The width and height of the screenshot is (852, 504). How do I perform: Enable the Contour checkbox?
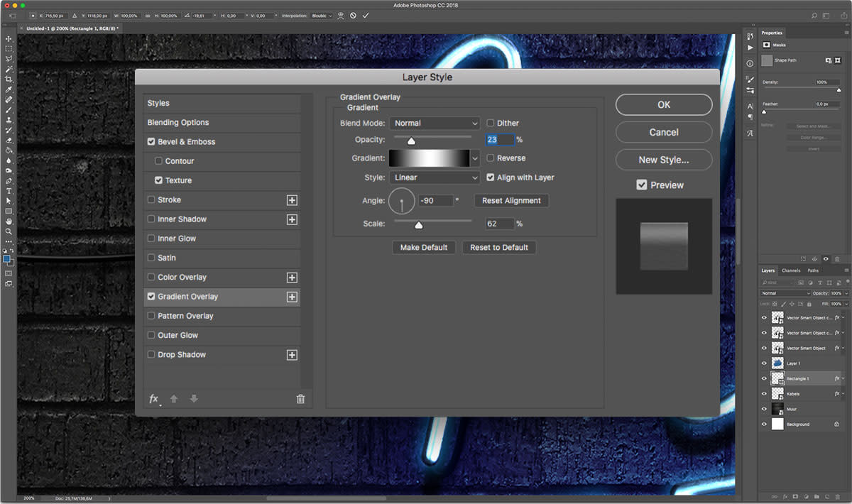click(158, 161)
